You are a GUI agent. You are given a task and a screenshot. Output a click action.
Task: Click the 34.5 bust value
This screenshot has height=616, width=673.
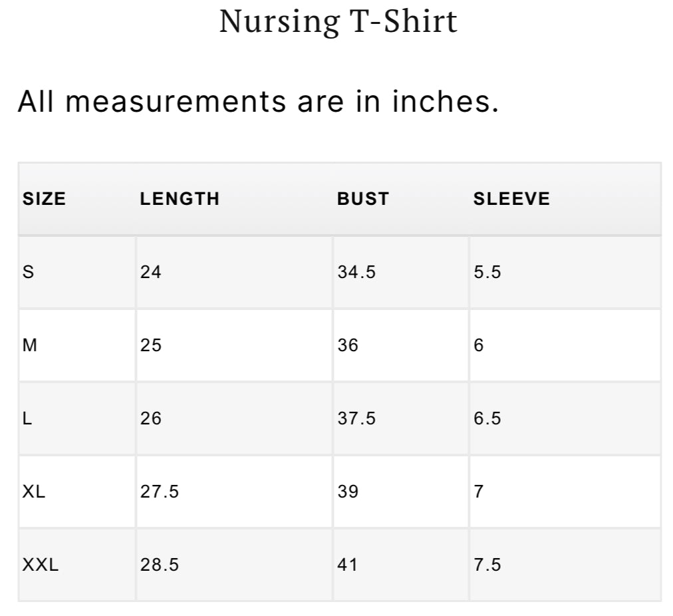coord(356,272)
